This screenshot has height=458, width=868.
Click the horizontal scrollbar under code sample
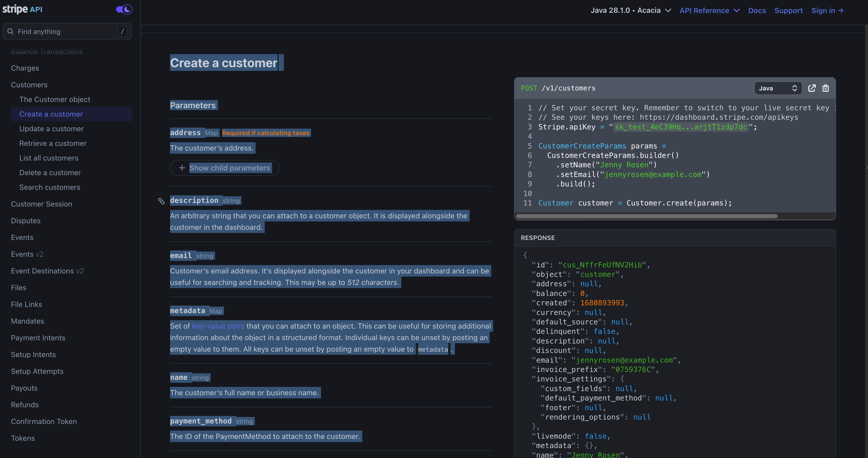pos(647,216)
